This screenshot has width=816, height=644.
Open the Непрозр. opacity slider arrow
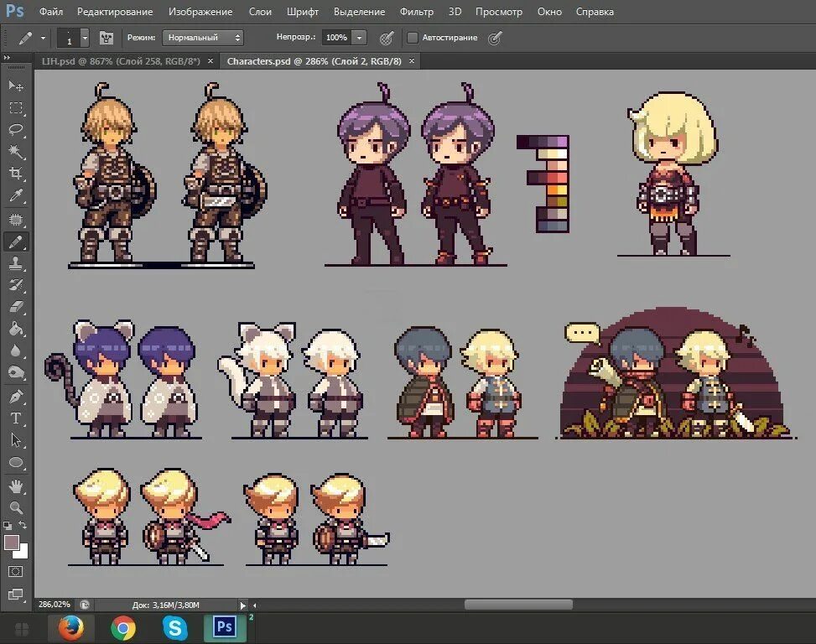click(x=359, y=38)
